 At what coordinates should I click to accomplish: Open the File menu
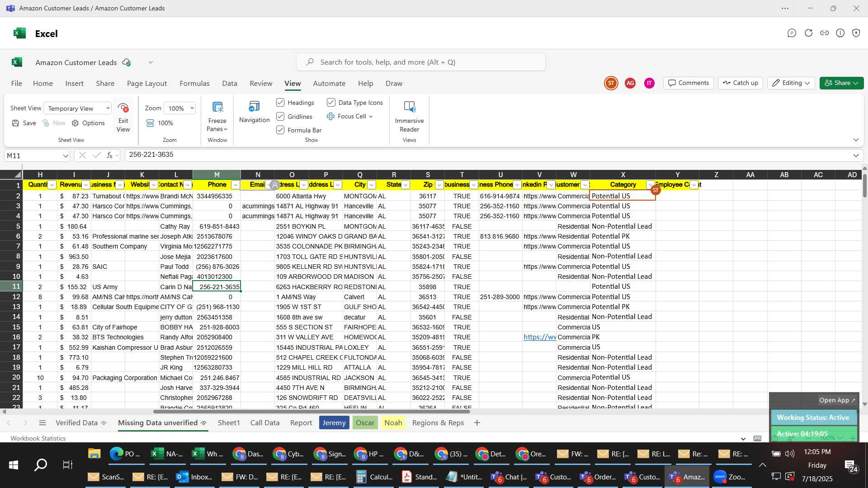pyautogui.click(x=16, y=83)
